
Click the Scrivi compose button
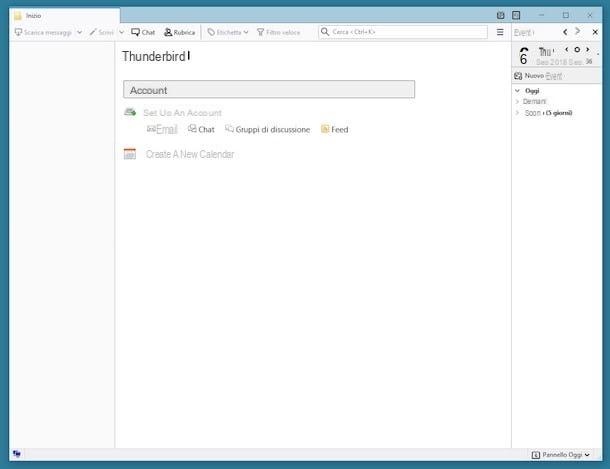[x=102, y=32]
